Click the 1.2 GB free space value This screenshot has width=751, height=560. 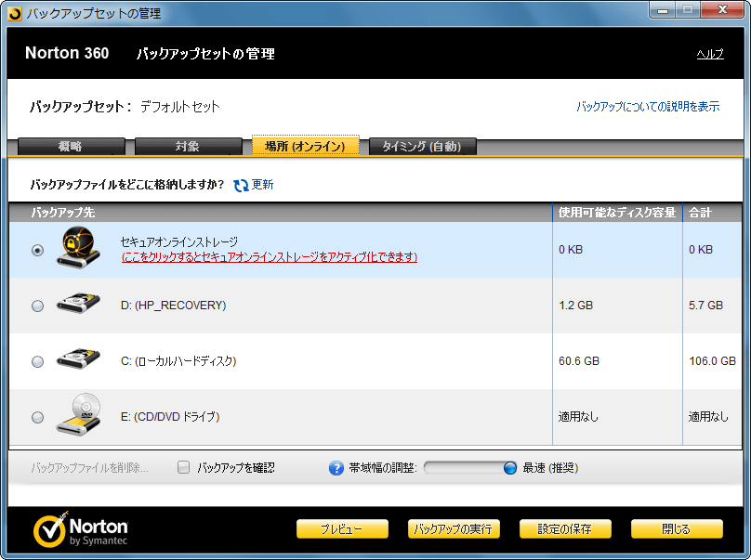point(575,306)
